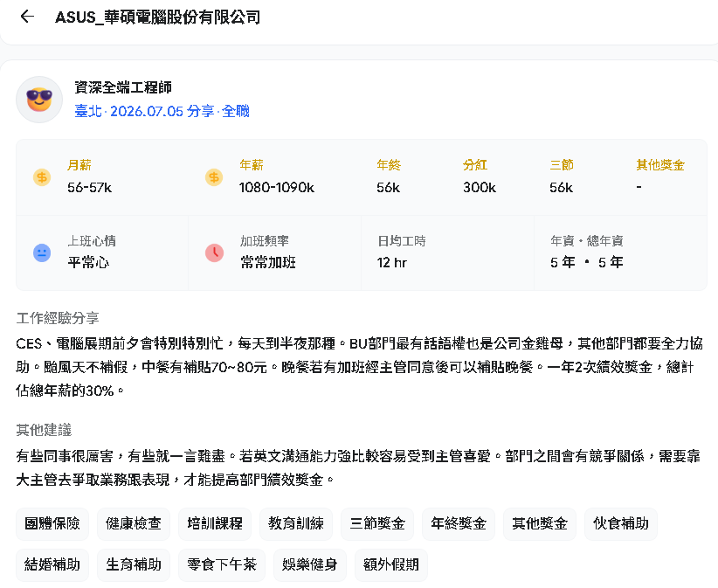Click the red clock overtime icon
The image size is (718, 588).
(214, 252)
